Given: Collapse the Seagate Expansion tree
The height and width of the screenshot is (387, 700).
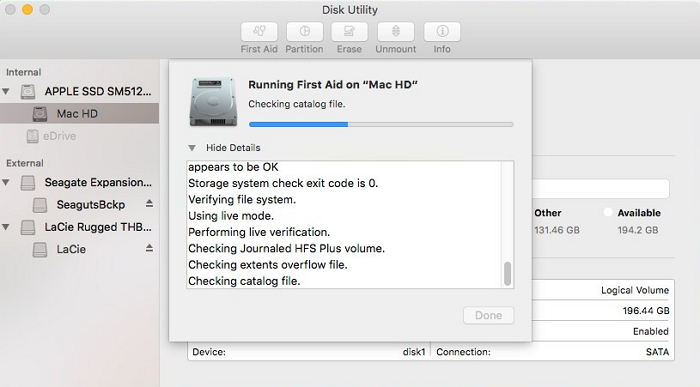Looking at the screenshot, I should tap(6, 183).
